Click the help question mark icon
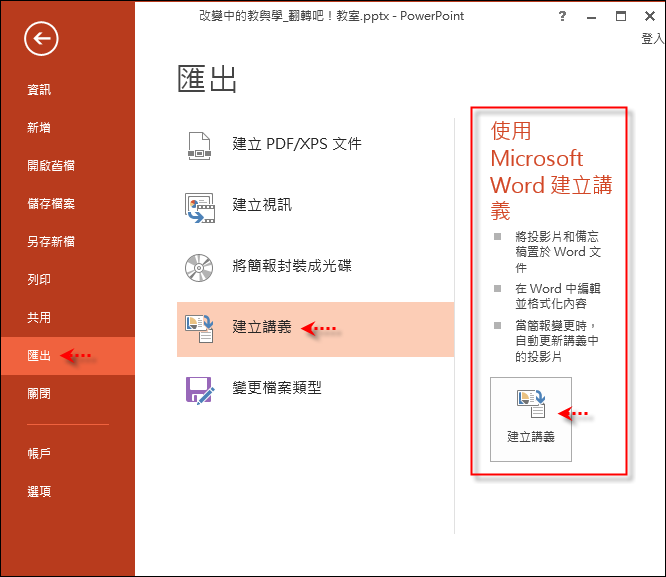This screenshot has height=577, width=666. (x=562, y=16)
